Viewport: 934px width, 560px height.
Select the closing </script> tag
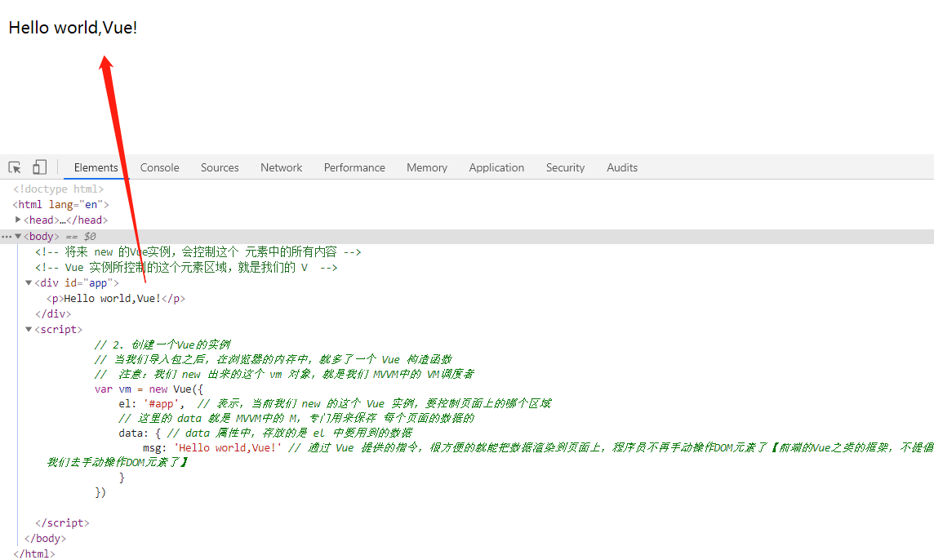point(62,523)
